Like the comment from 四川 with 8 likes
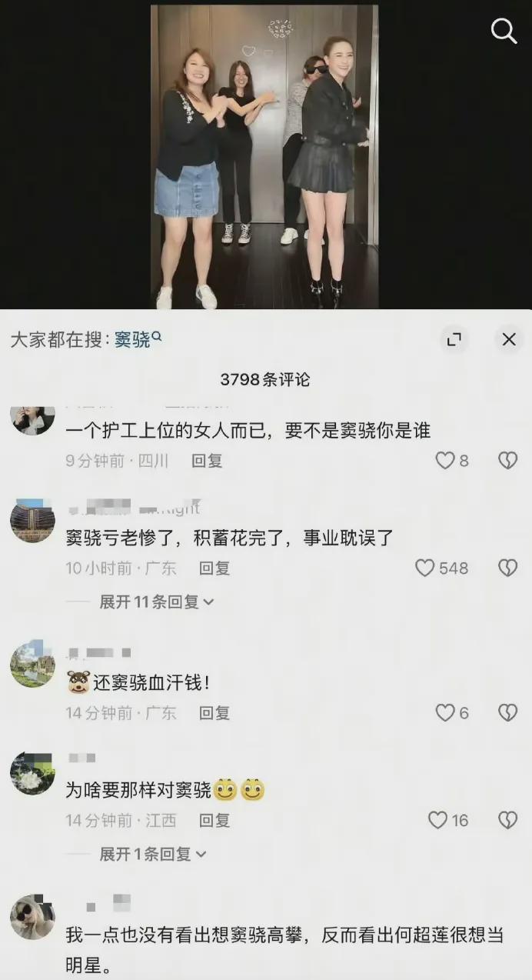This screenshot has width=532, height=980. coord(445,461)
